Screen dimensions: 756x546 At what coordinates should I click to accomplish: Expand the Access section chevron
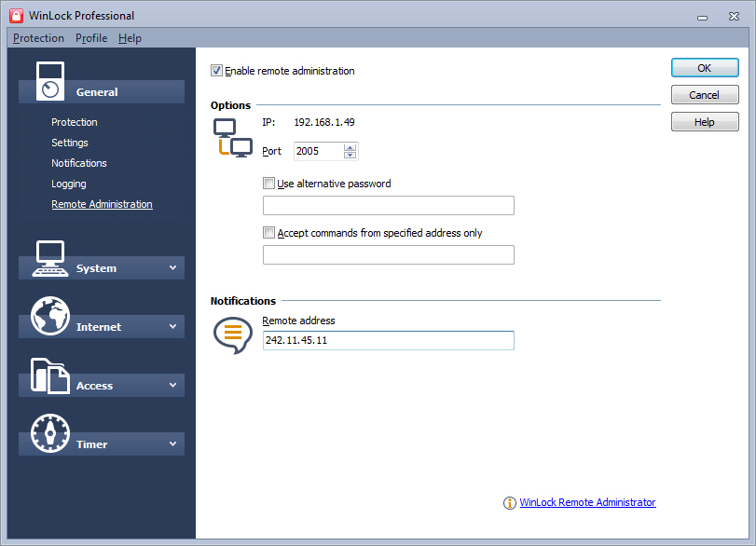tap(172, 386)
